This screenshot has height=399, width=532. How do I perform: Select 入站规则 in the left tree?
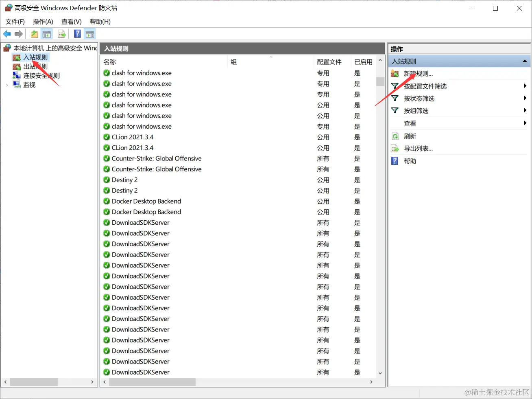click(35, 57)
